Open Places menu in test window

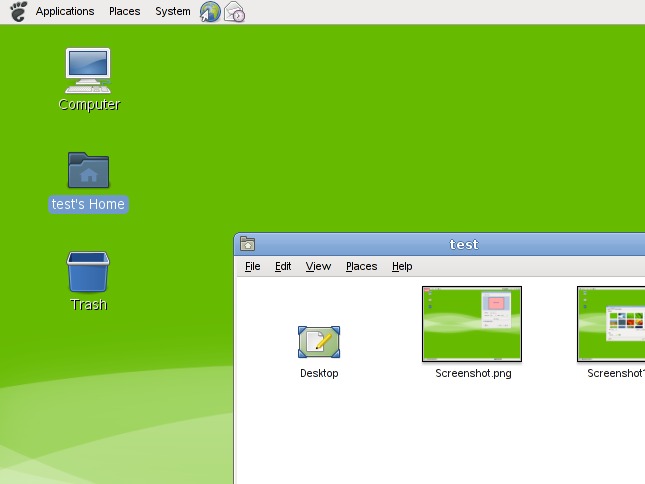[362, 266]
